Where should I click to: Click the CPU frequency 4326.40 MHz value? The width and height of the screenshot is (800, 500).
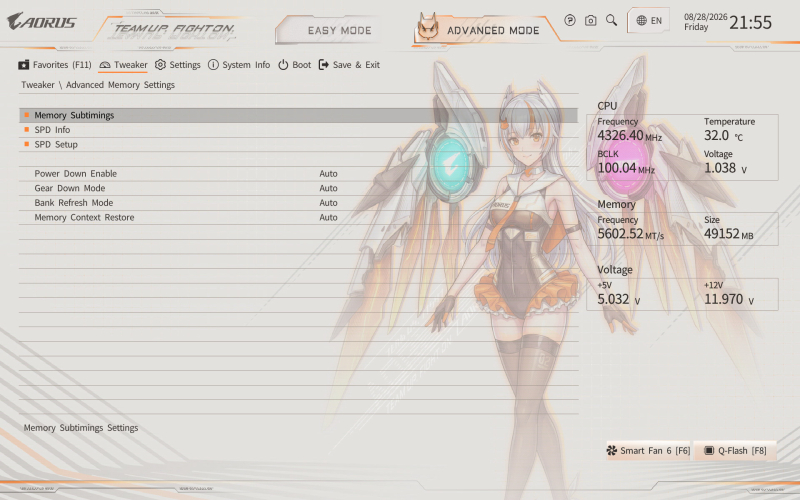(x=630, y=136)
